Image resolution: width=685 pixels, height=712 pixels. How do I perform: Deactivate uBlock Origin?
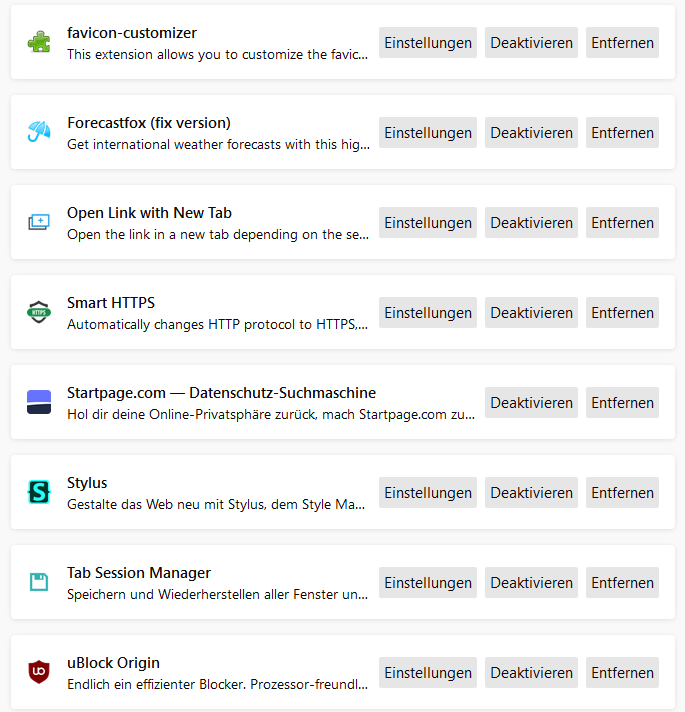(x=531, y=673)
